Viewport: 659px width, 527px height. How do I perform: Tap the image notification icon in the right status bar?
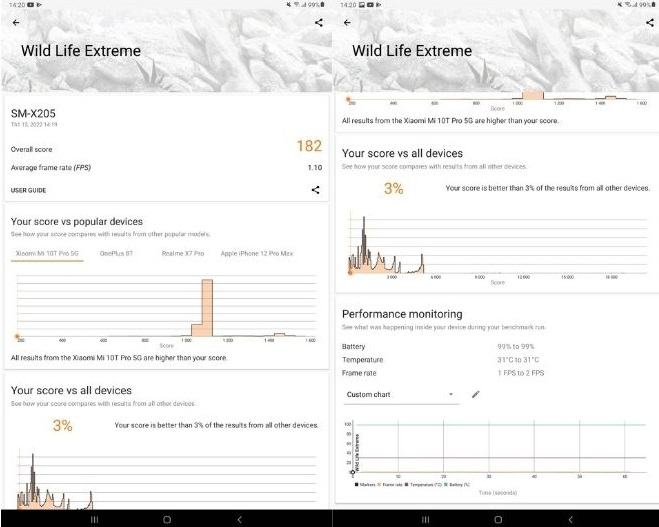(362, 5)
